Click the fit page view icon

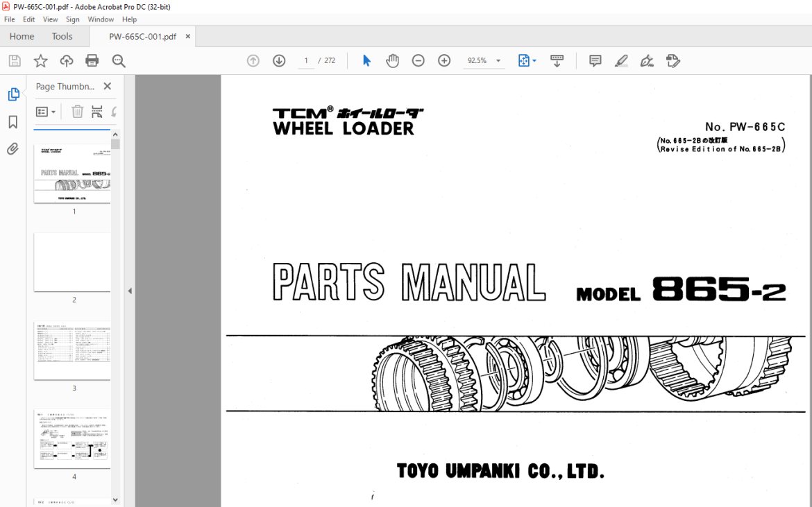(x=523, y=61)
